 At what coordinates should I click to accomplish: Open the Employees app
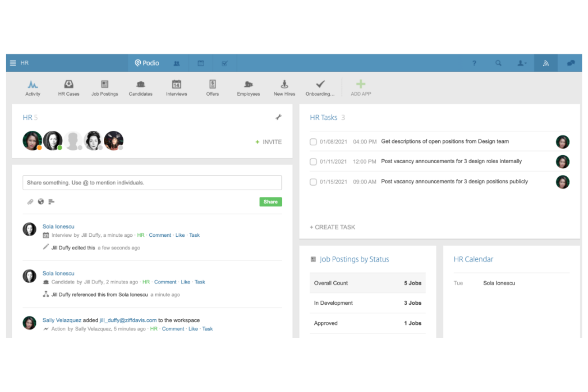(x=248, y=87)
